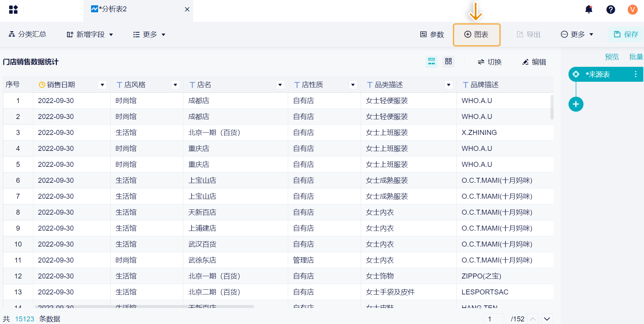This screenshot has height=324, width=644.
Task: Open the notification bell
Action: click(x=589, y=9)
